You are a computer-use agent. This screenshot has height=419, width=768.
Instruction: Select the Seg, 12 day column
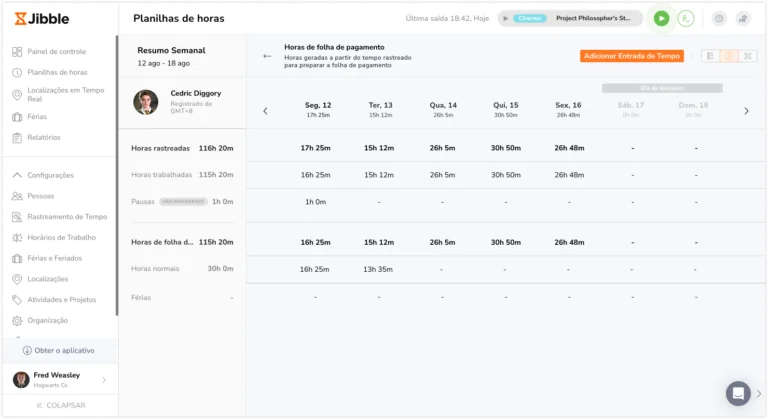pyautogui.click(x=318, y=109)
